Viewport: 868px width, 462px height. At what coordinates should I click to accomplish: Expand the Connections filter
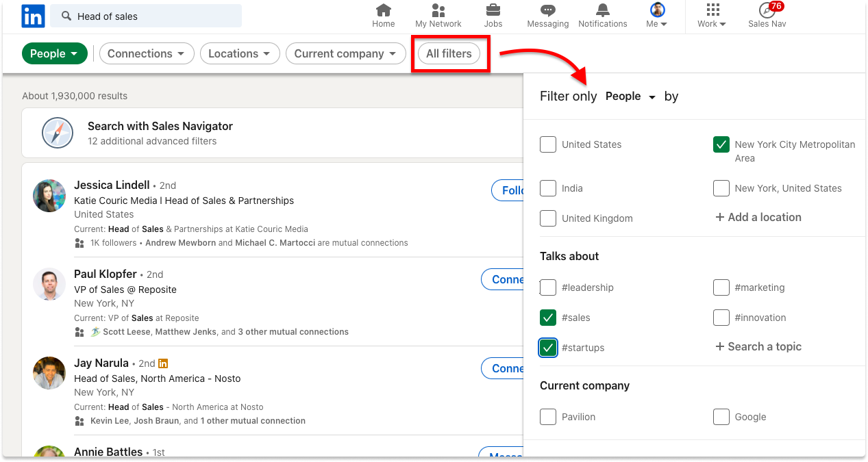(147, 53)
